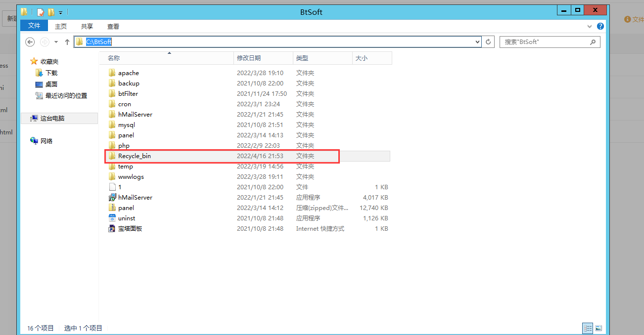The image size is (644, 335).
Task: Select the btFilter folder icon
Action: click(112, 93)
